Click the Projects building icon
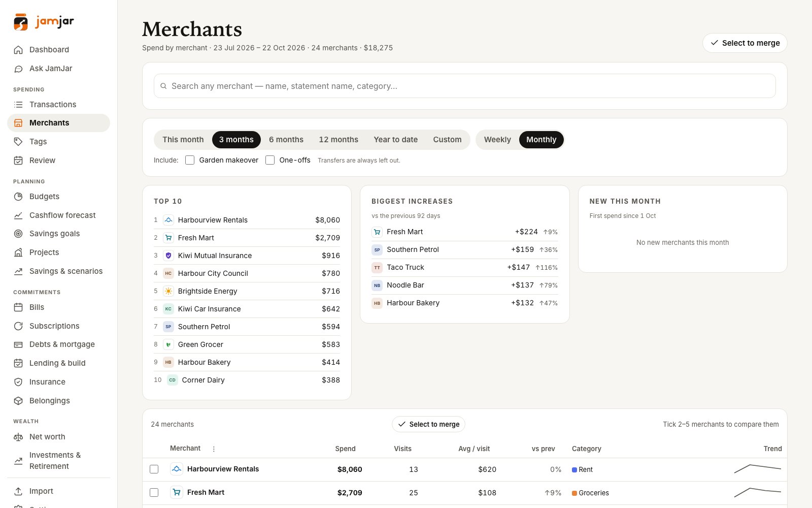Screen dimensions: 812x508 18,252
